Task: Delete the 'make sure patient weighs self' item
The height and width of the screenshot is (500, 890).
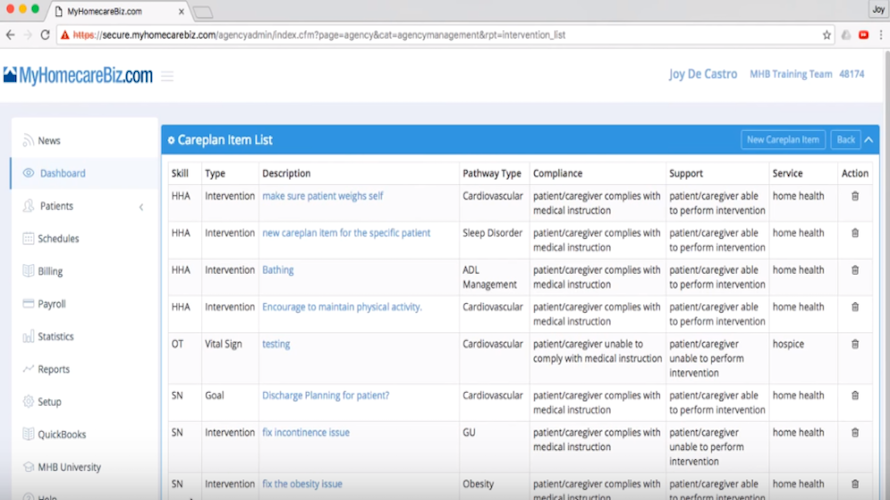Action: (x=855, y=196)
